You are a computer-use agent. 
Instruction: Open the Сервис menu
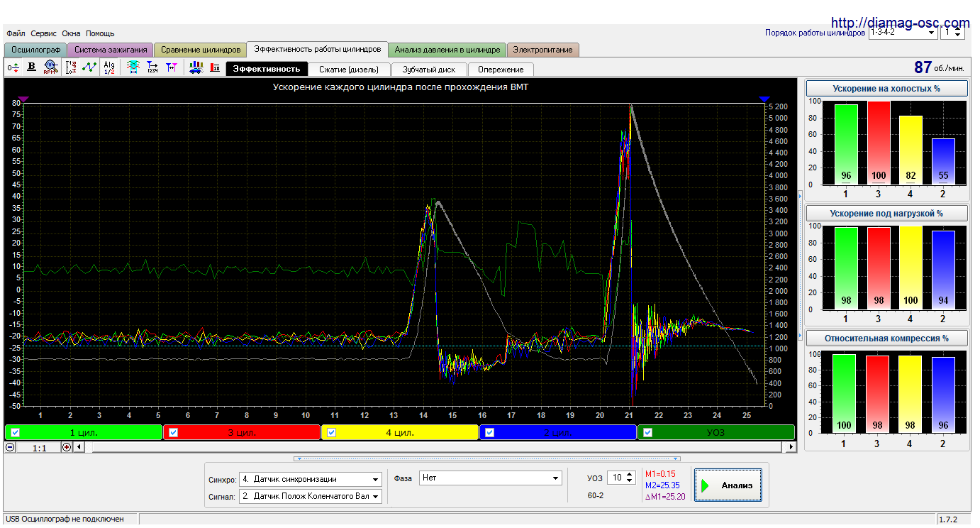tap(44, 33)
